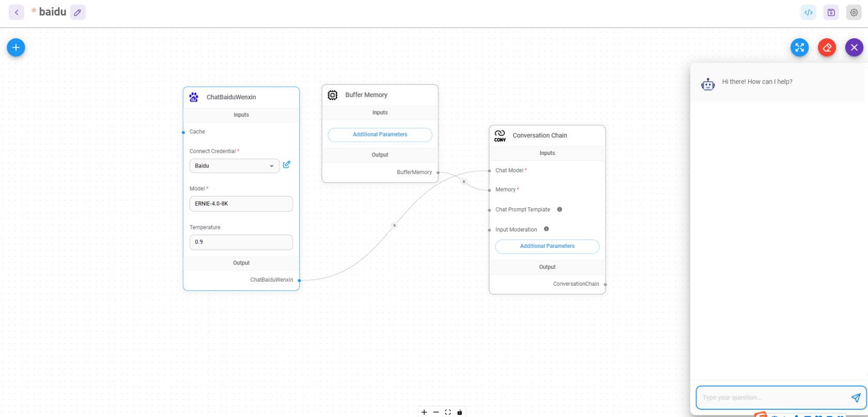Open the Connect Credential dropdown
This screenshot has width=868, height=417.
(x=235, y=166)
